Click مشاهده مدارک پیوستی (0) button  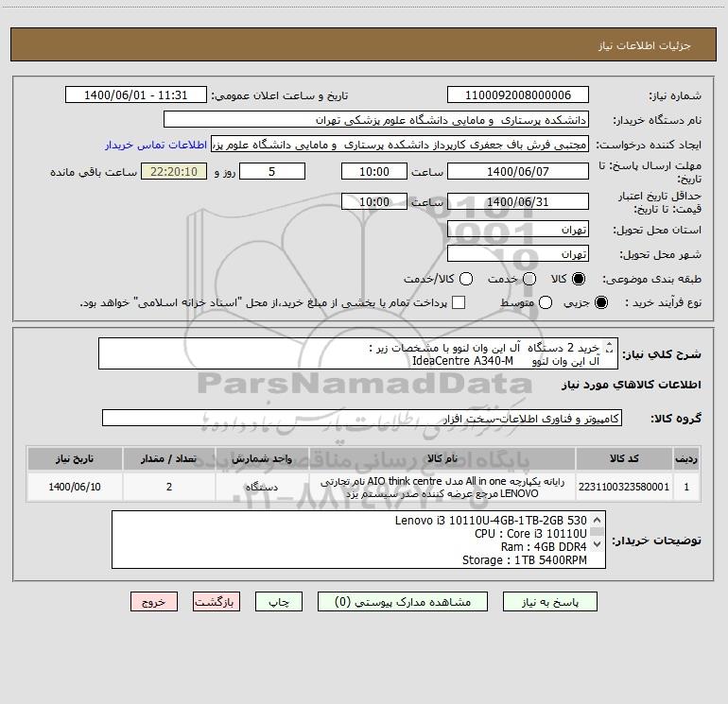point(403,602)
